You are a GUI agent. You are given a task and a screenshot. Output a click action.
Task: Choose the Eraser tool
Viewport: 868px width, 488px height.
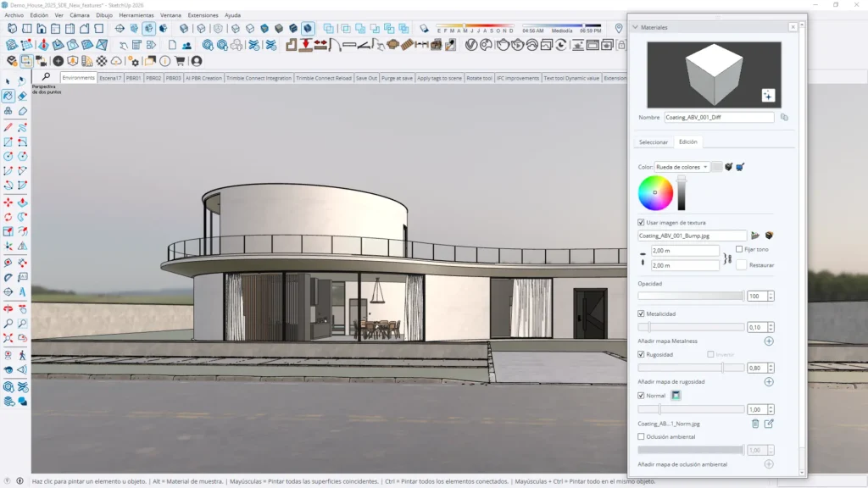pos(22,96)
